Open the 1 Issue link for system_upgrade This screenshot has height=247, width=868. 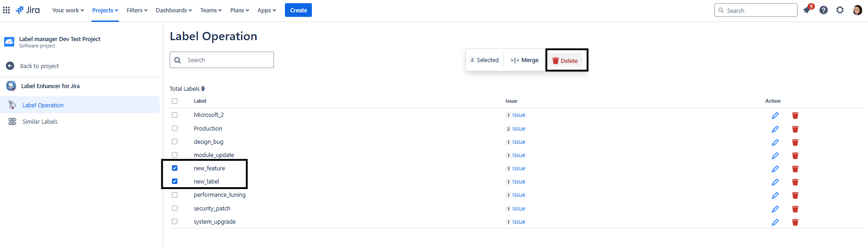[515, 222]
